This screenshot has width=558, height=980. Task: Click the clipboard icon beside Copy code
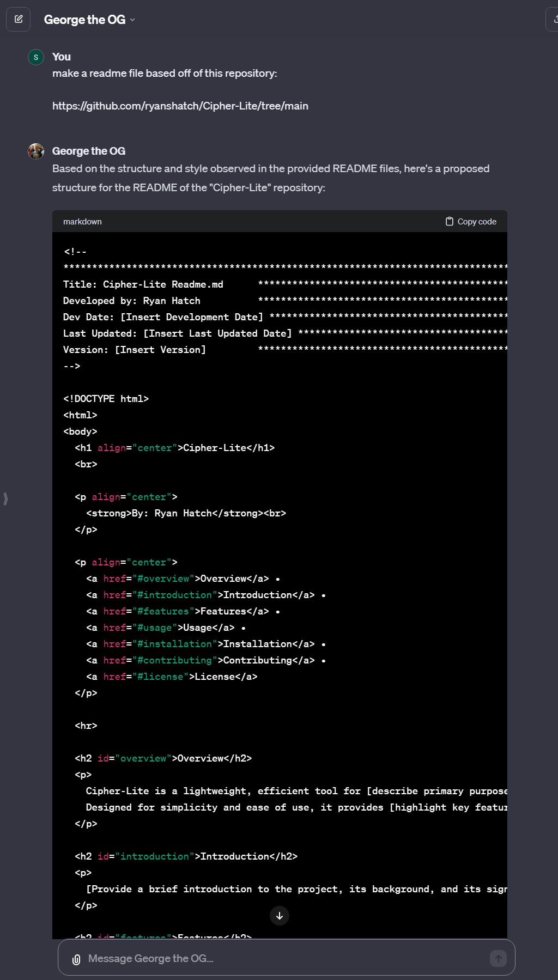(x=450, y=222)
